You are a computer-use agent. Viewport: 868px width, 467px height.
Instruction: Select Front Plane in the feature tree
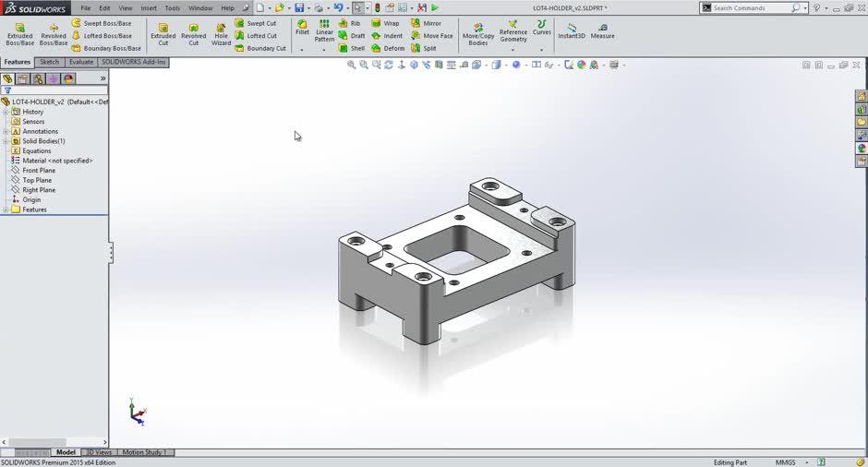coord(39,171)
